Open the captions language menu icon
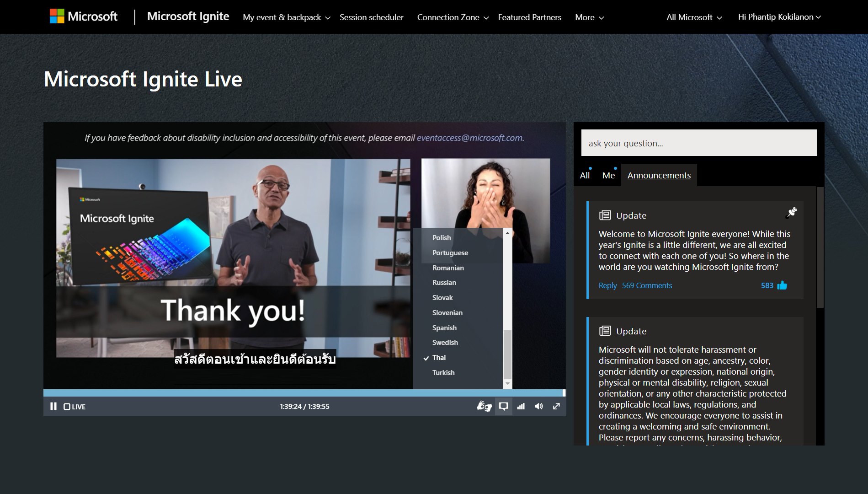 click(x=503, y=406)
